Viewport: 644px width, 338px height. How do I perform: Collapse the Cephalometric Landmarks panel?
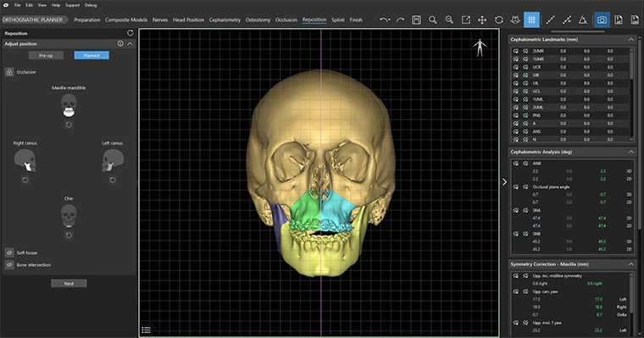pos(630,40)
